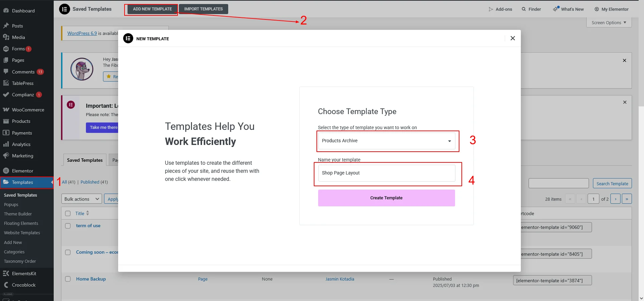Open Crocoblock from the sidebar icon

(6, 285)
